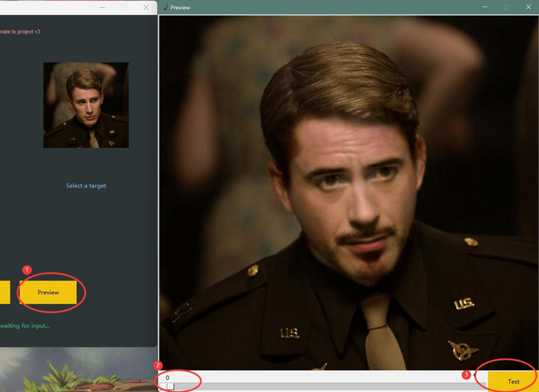Click the cut-off yellow button beside Preview
Viewport: 539px width, 392px height.
[5, 292]
